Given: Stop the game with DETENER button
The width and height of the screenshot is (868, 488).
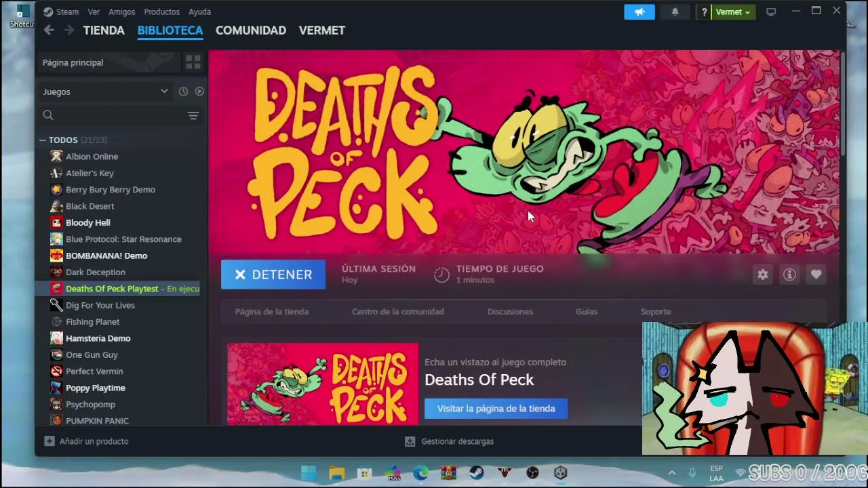Looking at the screenshot, I should click(x=273, y=274).
